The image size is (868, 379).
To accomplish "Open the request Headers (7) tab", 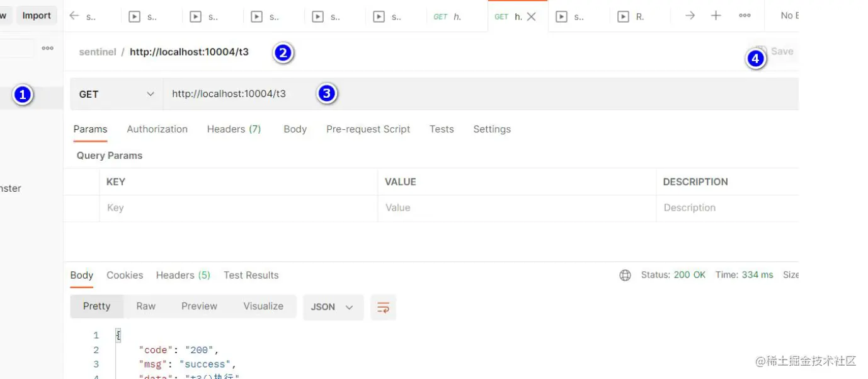I will [234, 129].
